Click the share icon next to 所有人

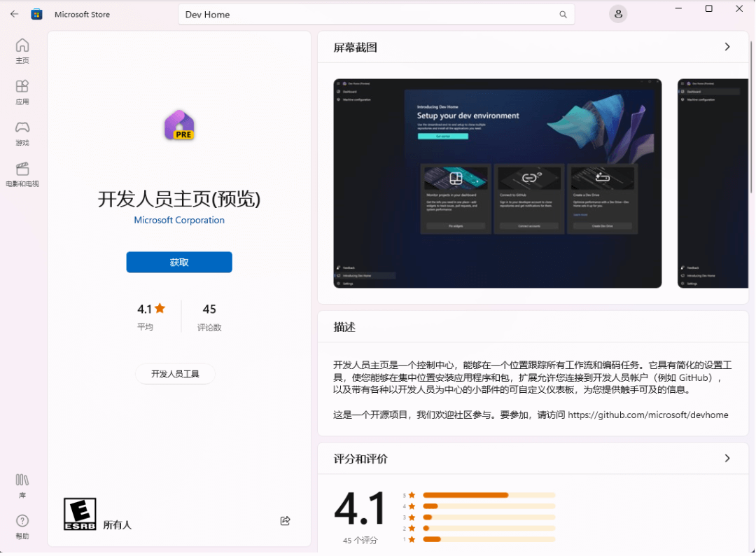click(285, 520)
